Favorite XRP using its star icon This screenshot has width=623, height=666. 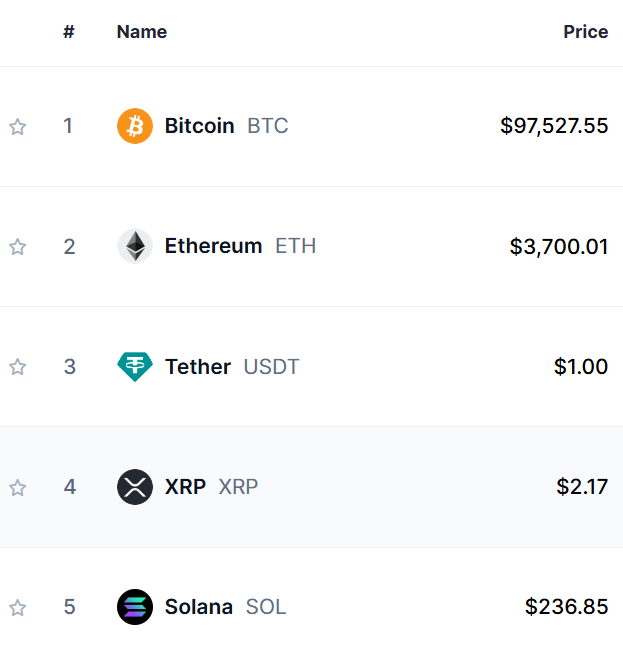coord(17,488)
